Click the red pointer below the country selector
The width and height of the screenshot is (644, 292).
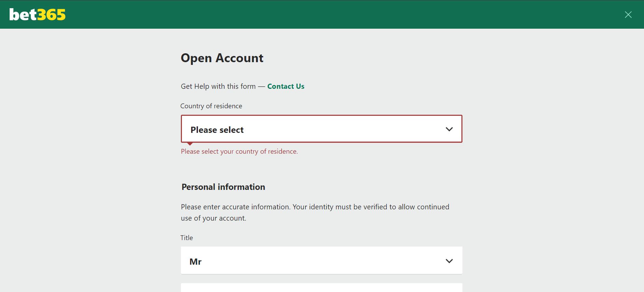tap(190, 143)
